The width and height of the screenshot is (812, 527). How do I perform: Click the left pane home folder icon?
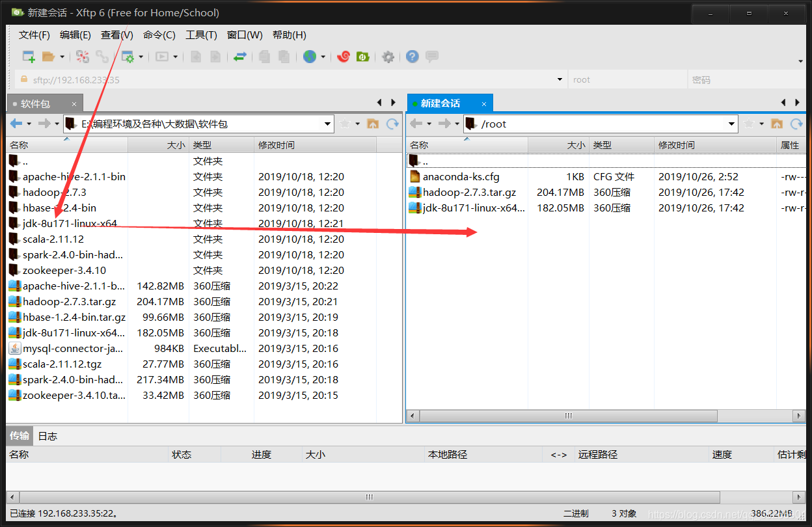pyautogui.click(x=373, y=124)
